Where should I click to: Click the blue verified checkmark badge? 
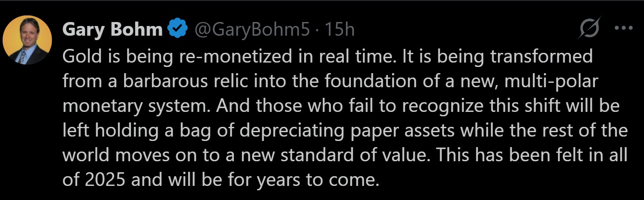176,30
